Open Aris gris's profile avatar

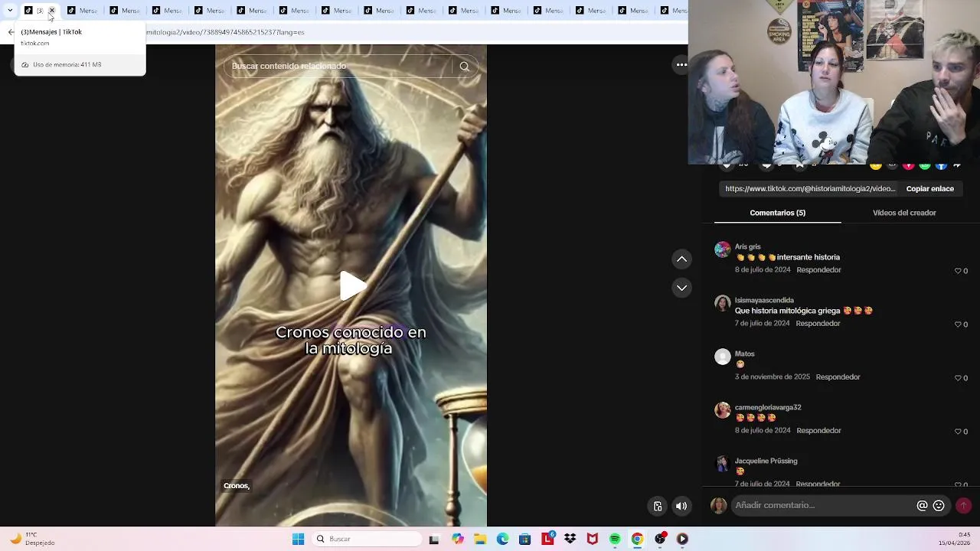coord(722,249)
